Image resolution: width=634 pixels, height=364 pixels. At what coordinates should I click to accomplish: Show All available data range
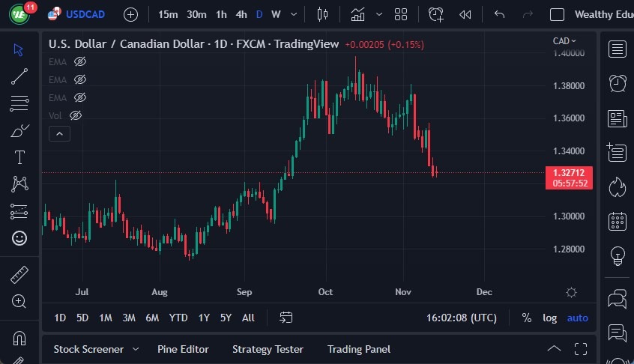(x=248, y=318)
